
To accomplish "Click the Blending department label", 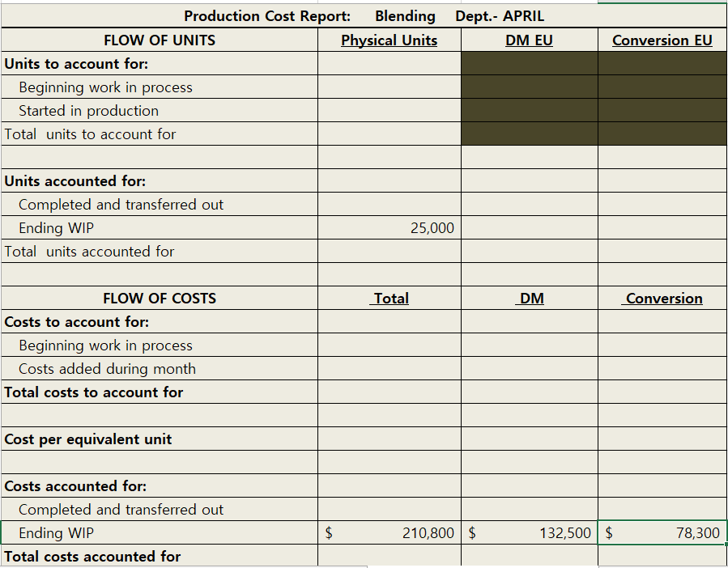I will (x=405, y=15).
